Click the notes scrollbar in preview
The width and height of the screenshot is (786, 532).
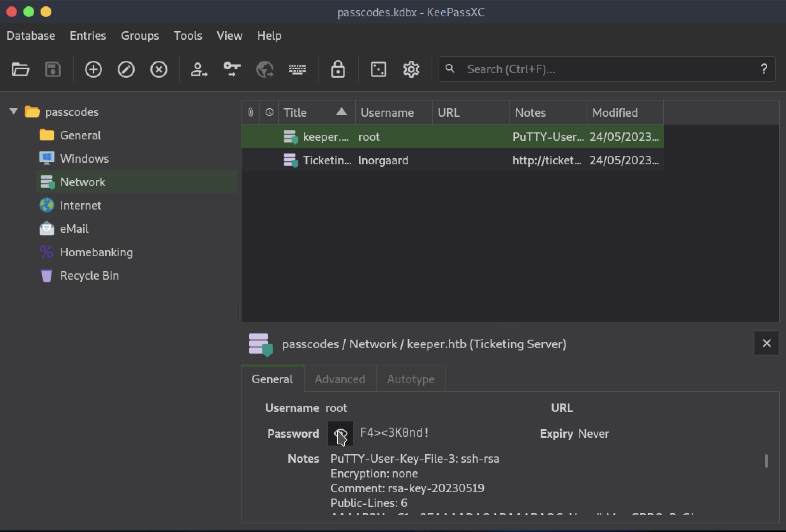[766, 461]
